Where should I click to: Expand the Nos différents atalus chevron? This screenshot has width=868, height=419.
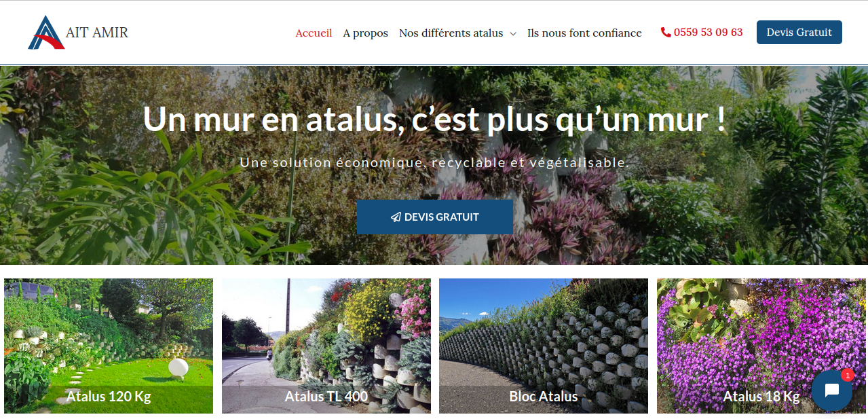[x=513, y=33]
